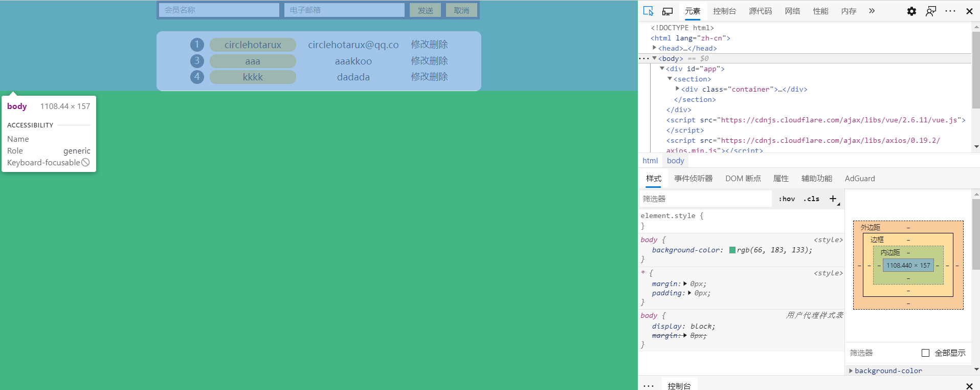Expand the div class="container" node
The image size is (980, 390).
pyautogui.click(x=677, y=89)
